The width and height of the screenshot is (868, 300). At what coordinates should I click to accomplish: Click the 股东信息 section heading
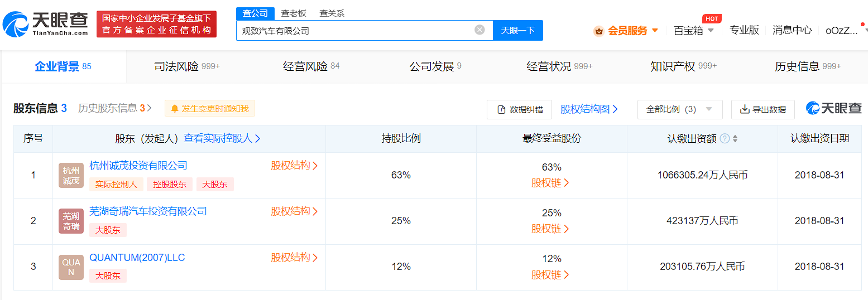40,108
